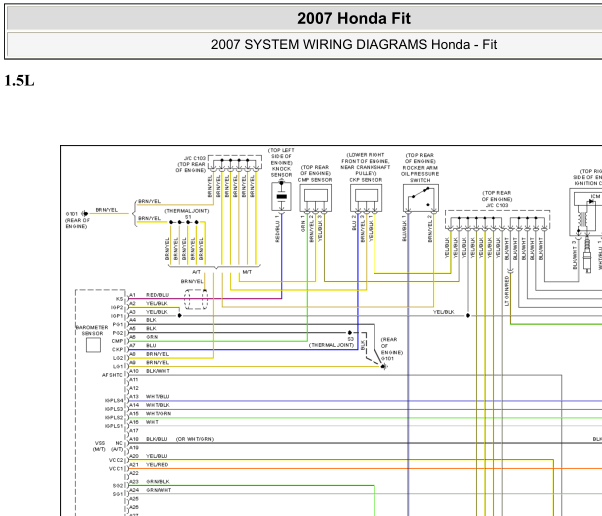Image resolution: width=602 pixels, height=516 pixels.
Task: Click pin A3 YEL/BLK wire label
Action: pyautogui.click(x=157, y=312)
